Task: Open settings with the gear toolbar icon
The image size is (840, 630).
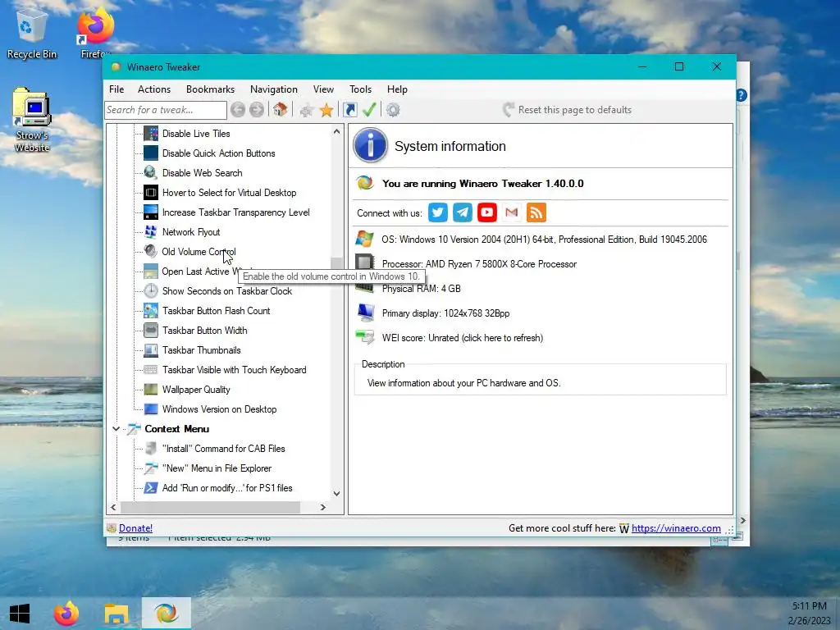Action: coord(393,110)
